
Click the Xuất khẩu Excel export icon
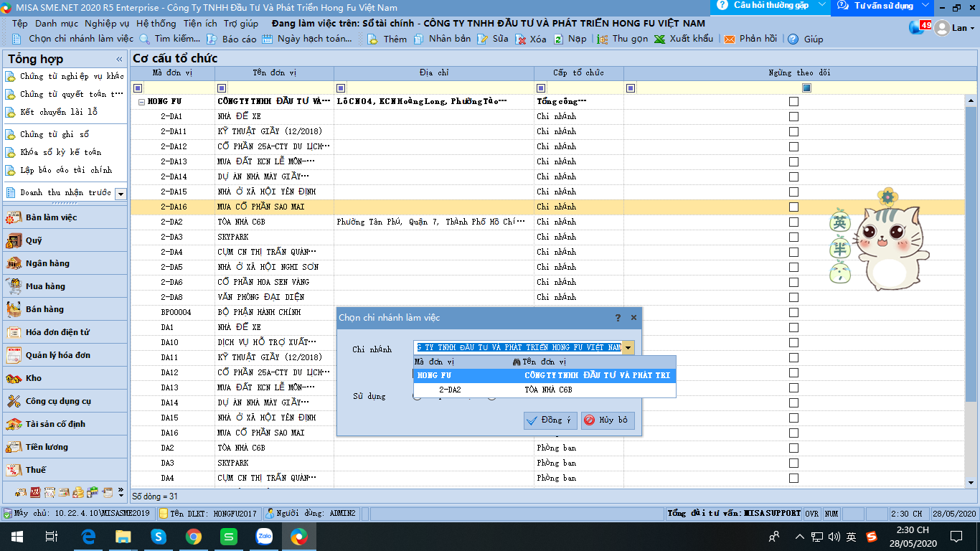(x=659, y=39)
